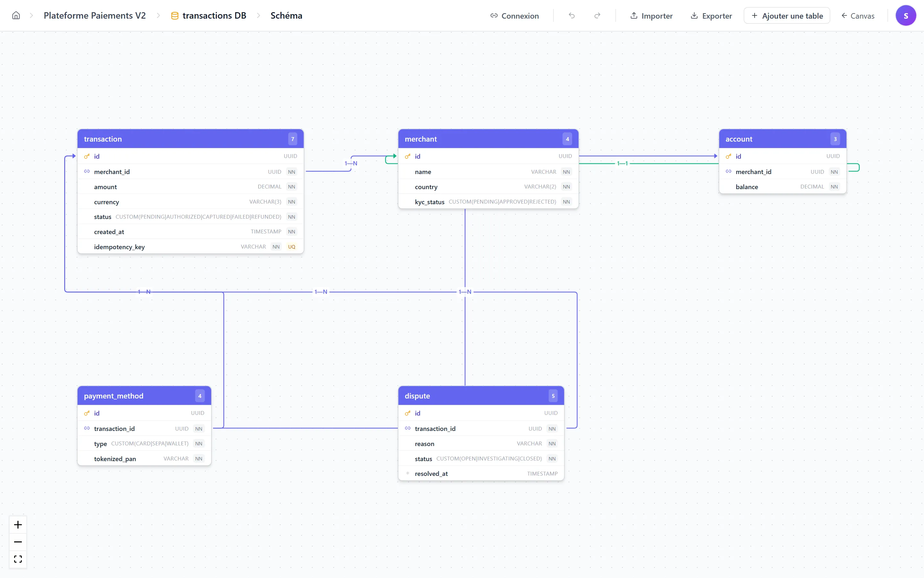Select the Schéma breadcrumb

coord(287,16)
